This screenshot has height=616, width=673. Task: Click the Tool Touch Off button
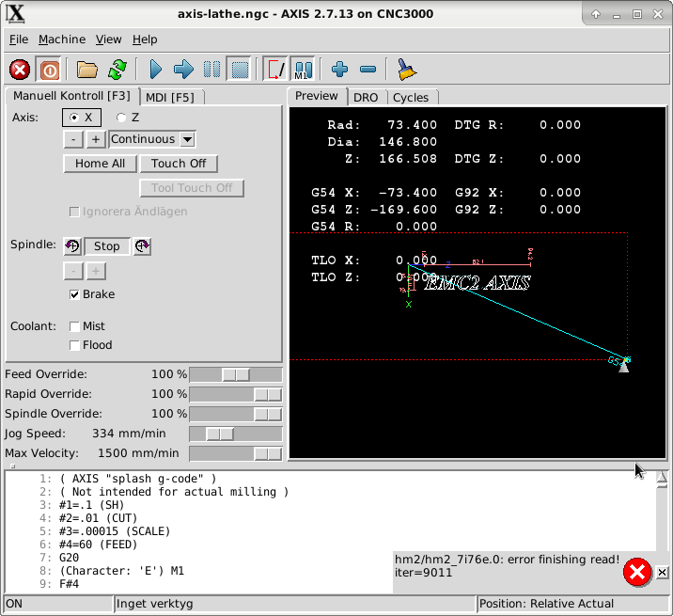tap(192, 188)
